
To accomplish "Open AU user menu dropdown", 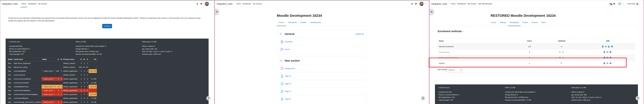I will [x=621, y=4].
